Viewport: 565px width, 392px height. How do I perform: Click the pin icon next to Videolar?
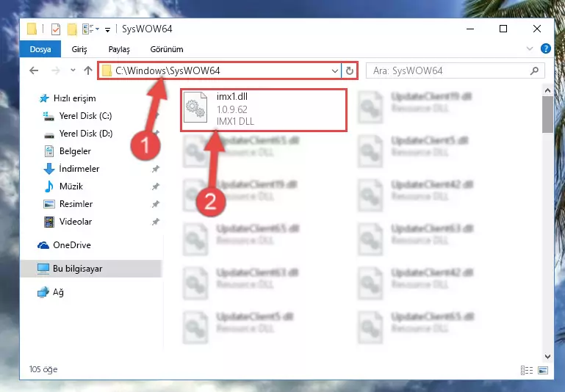point(155,222)
